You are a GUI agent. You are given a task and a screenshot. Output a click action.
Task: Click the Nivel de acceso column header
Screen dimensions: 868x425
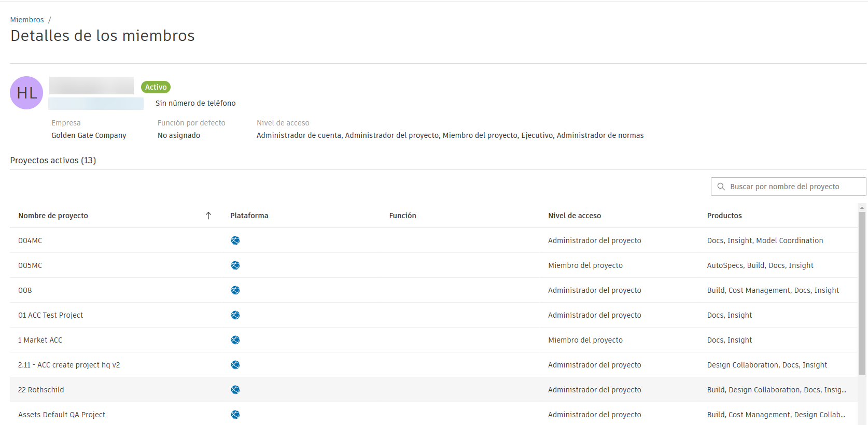[x=575, y=216]
